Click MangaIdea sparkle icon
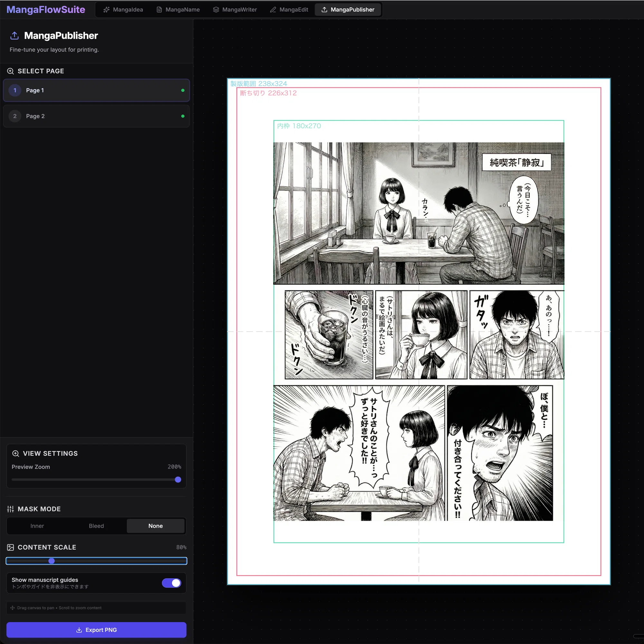 point(106,10)
